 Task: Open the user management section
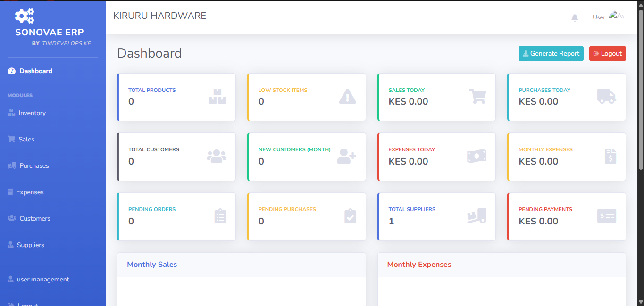click(x=43, y=279)
